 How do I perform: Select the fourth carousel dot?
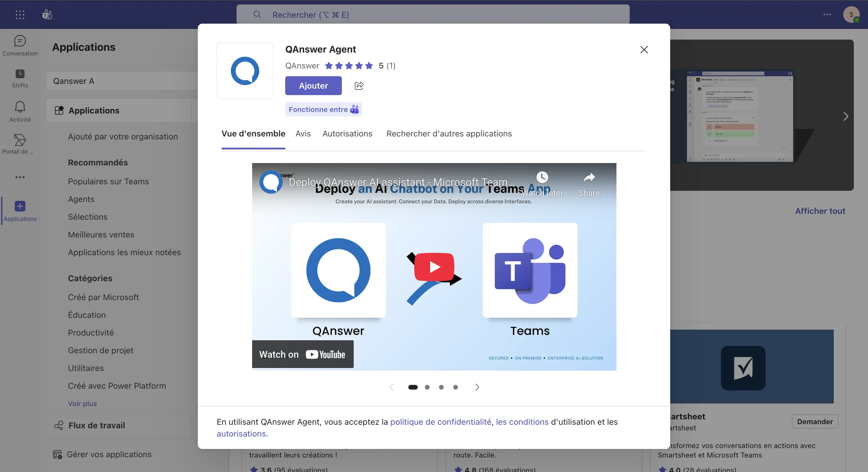[x=455, y=387]
